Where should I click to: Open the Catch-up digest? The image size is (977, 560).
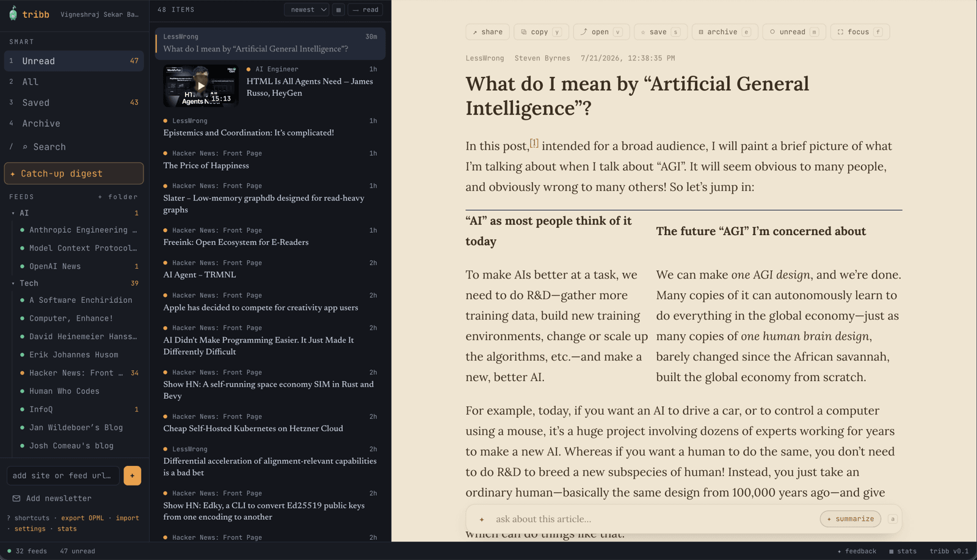[x=74, y=173]
